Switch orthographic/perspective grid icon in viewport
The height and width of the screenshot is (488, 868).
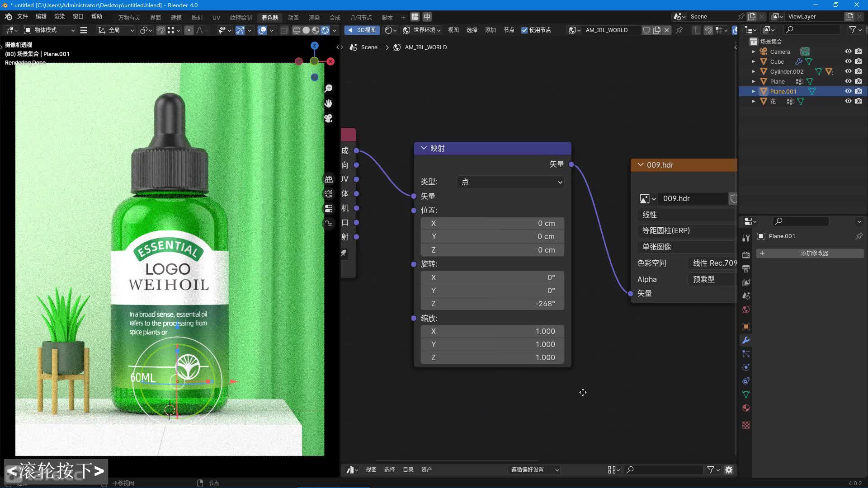329,179
